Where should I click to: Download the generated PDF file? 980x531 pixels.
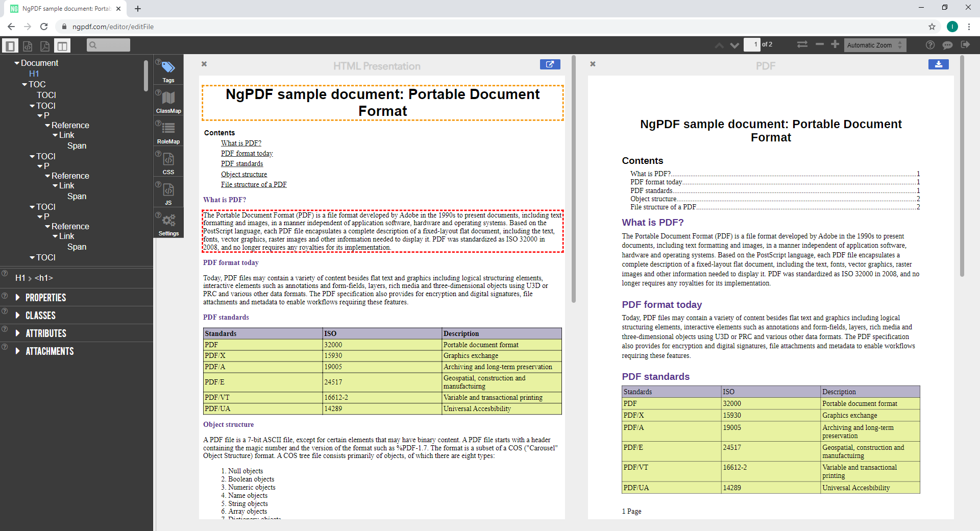click(x=938, y=64)
